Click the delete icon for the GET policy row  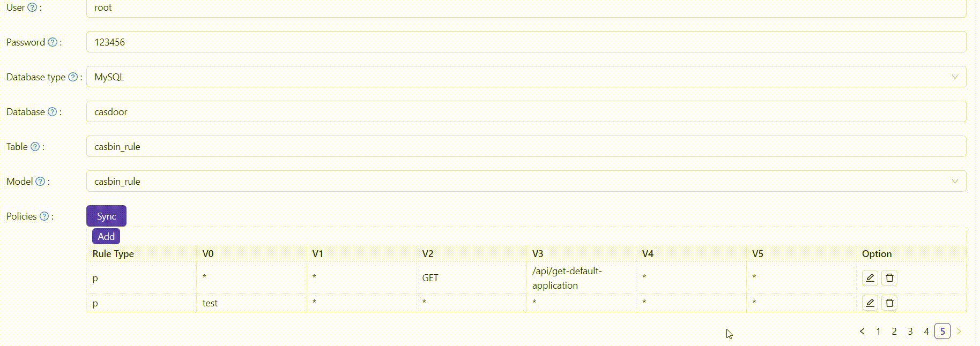[889, 278]
